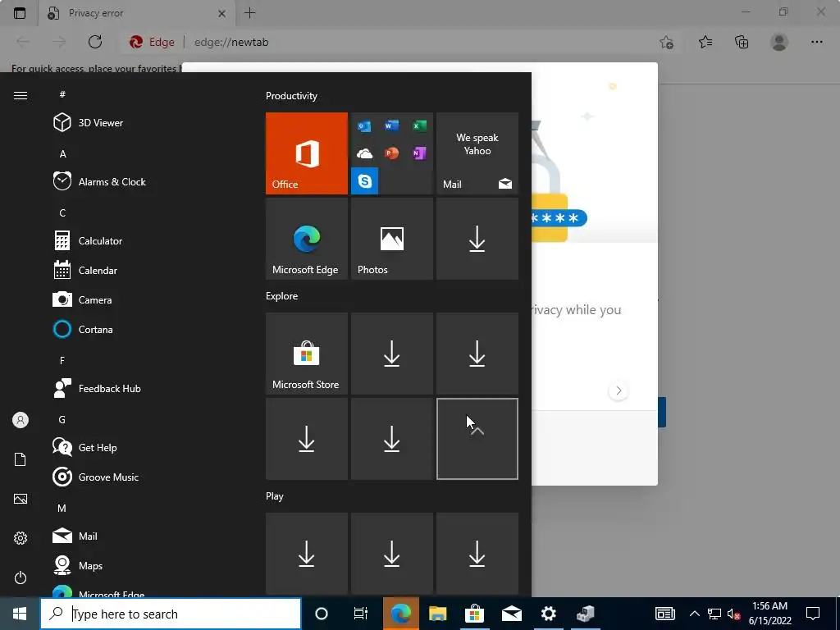This screenshot has width=840, height=630.
Task: Open Microsoft Store on the taskbar
Action: tap(474, 614)
